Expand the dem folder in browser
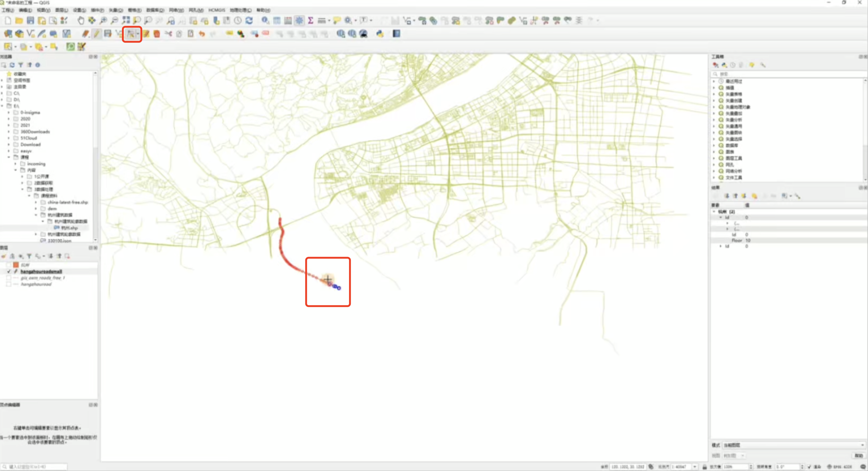The height and width of the screenshot is (471, 868). point(36,209)
